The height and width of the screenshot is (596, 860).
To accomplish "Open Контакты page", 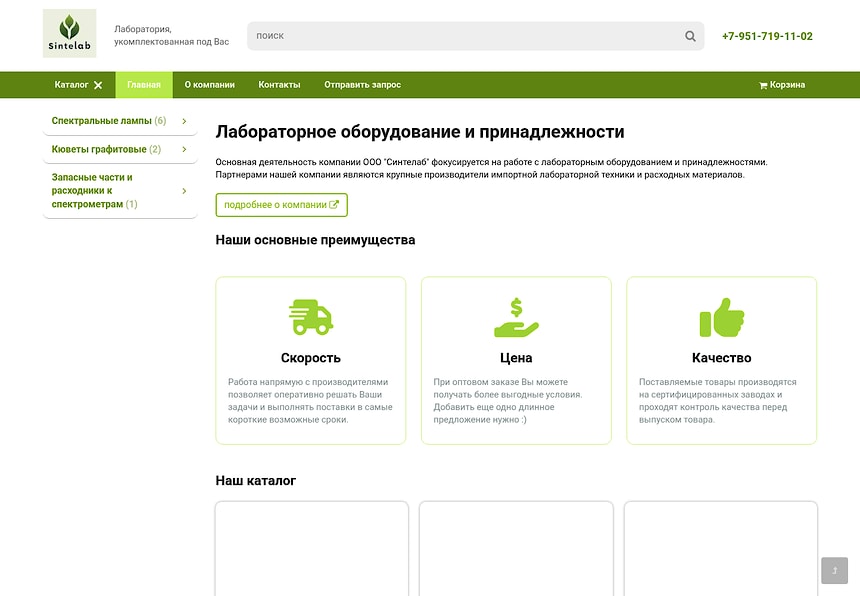I will 279,85.
